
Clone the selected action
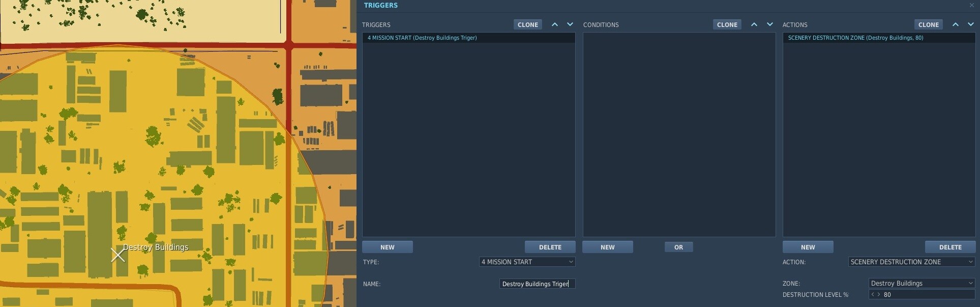coord(929,24)
